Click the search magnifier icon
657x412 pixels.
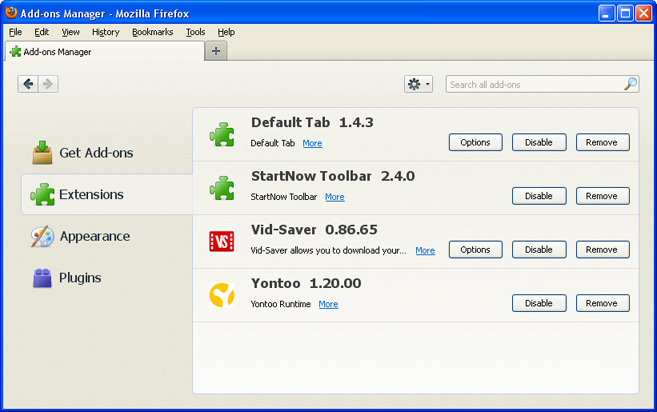click(x=630, y=84)
